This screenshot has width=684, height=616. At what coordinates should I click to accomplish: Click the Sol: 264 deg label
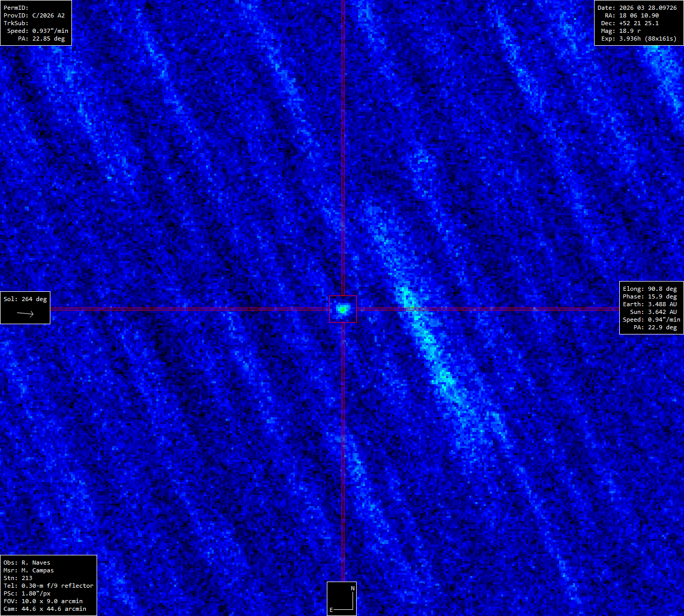point(25,299)
